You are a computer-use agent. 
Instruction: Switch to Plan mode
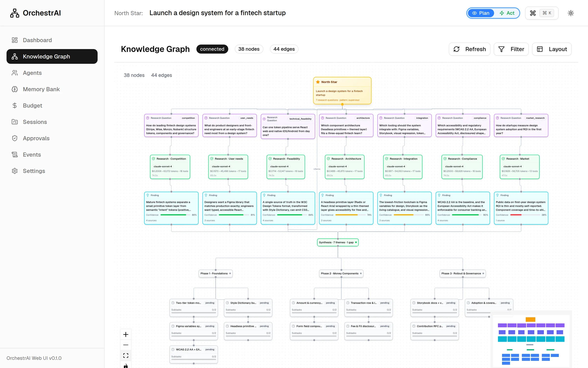(481, 13)
